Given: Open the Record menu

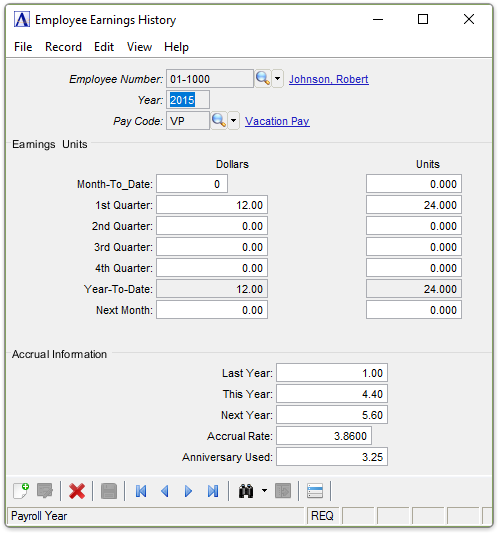Looking at the screenshot, I should point(63,47).
